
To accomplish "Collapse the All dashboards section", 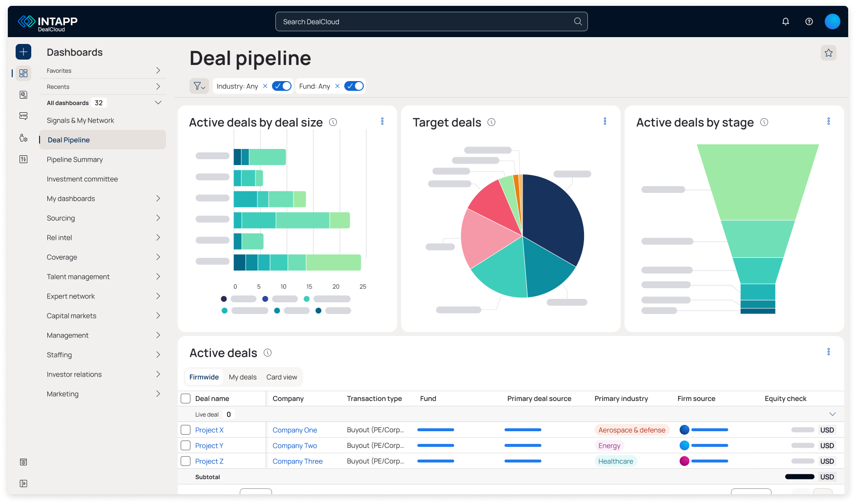I will [x=158, y=103].
